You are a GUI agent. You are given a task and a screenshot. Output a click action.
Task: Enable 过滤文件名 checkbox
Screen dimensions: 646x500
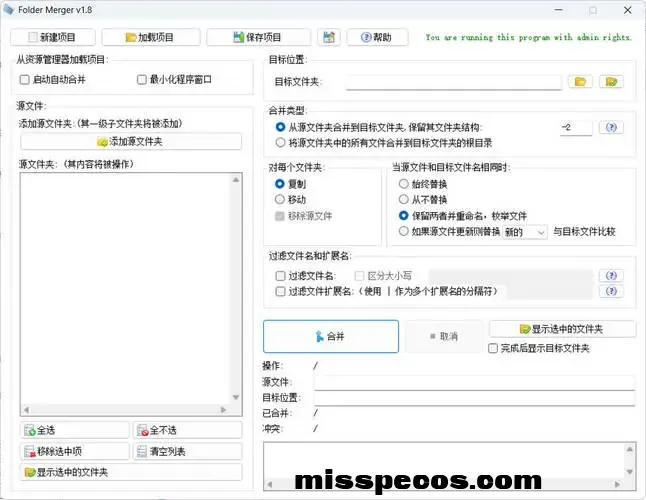coord(280,276)
